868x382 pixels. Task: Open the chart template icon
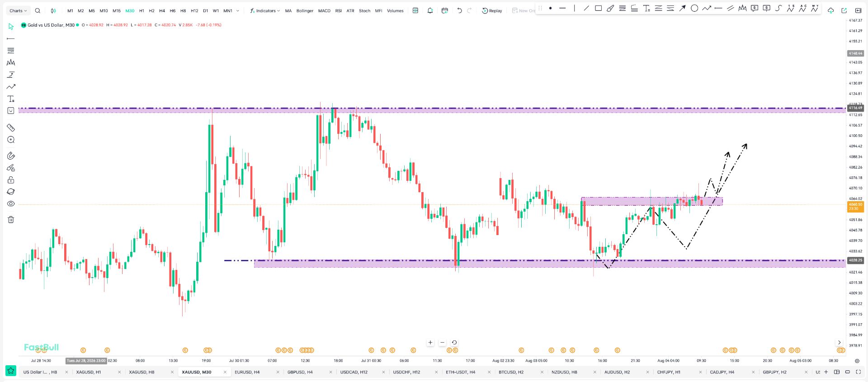pyautogui.click(x=415, y=10)
